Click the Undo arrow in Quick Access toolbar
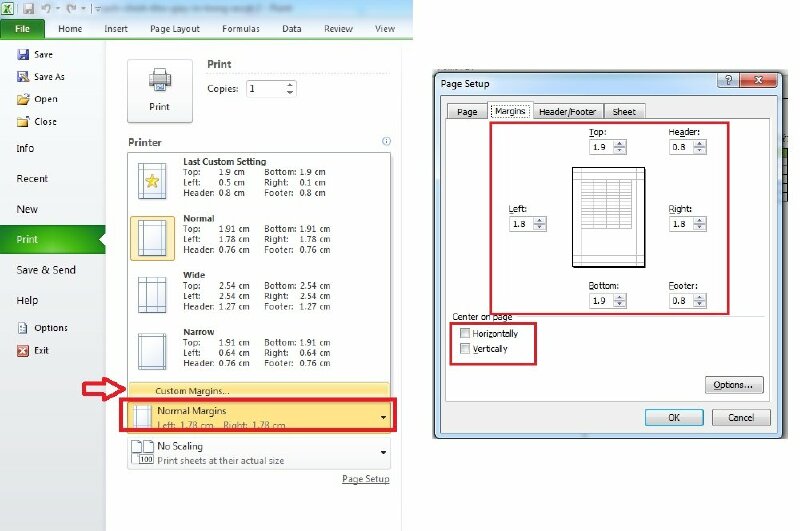This screenshot has height=531, width=800. (46, 8)
